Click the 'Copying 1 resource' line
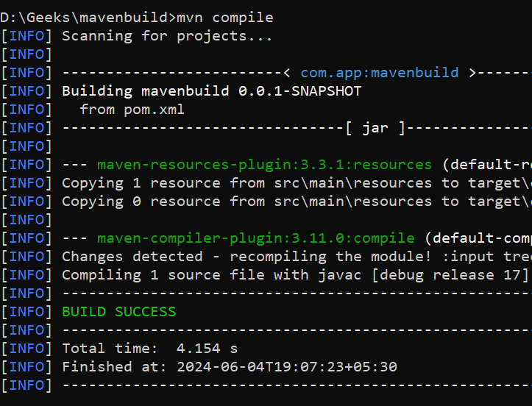 (297, 183)
